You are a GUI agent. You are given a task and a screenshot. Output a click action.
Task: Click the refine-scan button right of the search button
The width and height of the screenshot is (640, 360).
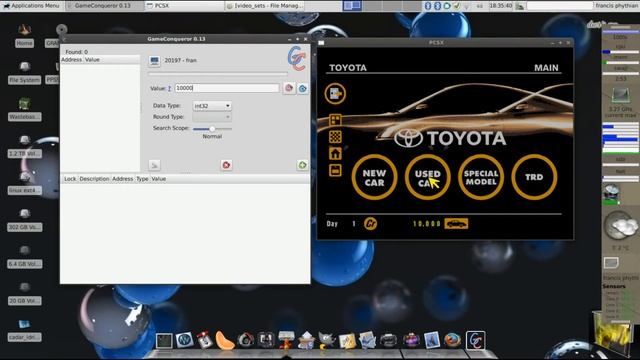click(x=302, y=88)
